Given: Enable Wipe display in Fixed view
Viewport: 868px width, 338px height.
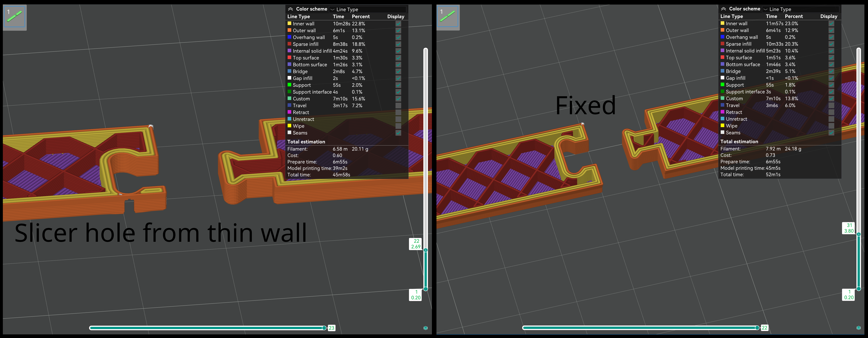Looking at the screenshot, I should (x=831, y=126).
